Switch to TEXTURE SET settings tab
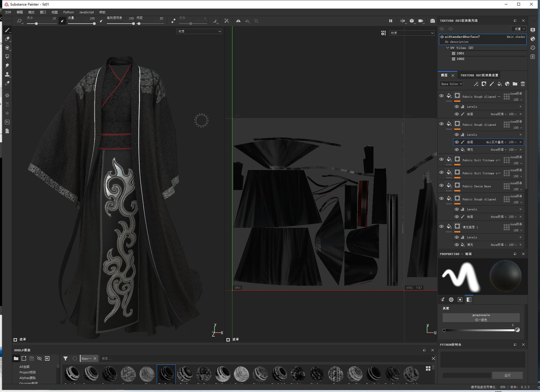 click(479, 75)
